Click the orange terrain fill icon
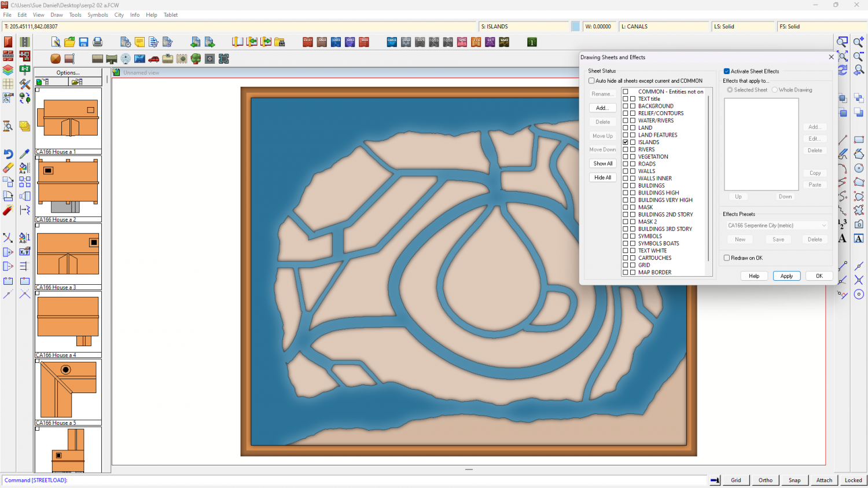This screenshot has height=488, width=868. click(x=56, y=58)
